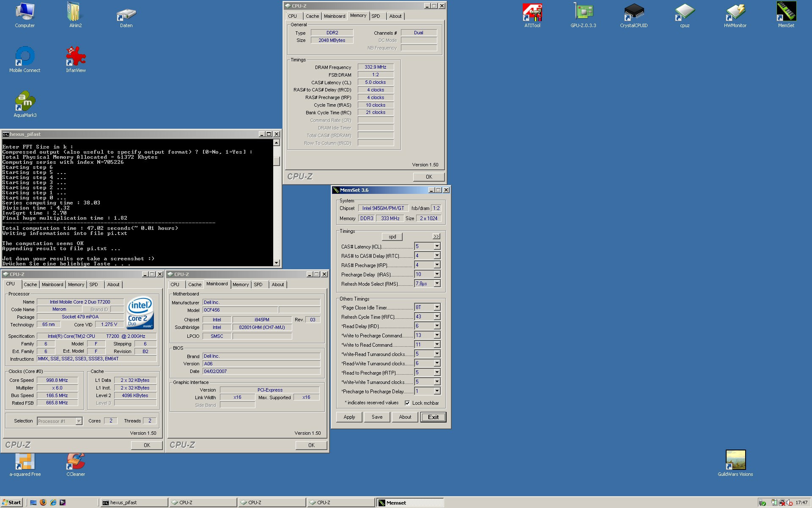The height and width of the screenshot is (508, 812).
Task: Launch CrystalCPUID shortcut
Action: coord(634,15)
